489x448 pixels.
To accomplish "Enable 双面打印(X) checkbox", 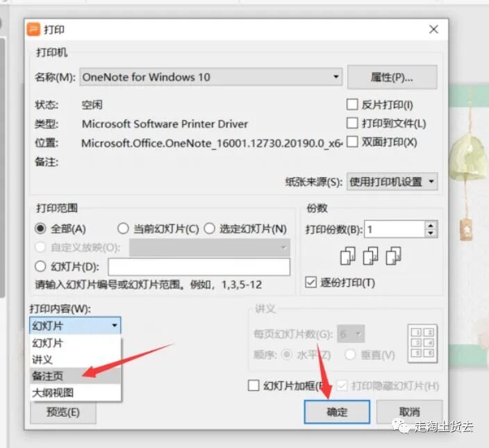I will tap(352, 142).
